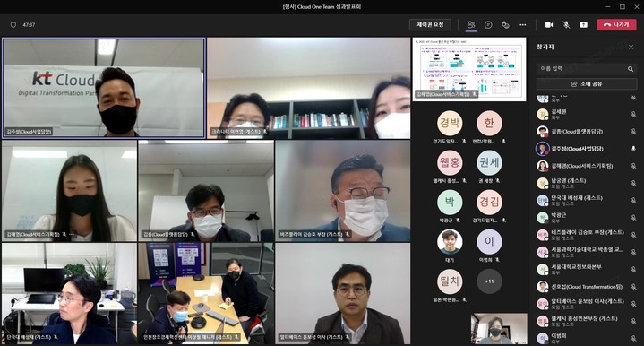Open options ellipsis on 김해영 video tile
Image resolution: width=644 pixels, height=346 pixels.
(72, 234)
